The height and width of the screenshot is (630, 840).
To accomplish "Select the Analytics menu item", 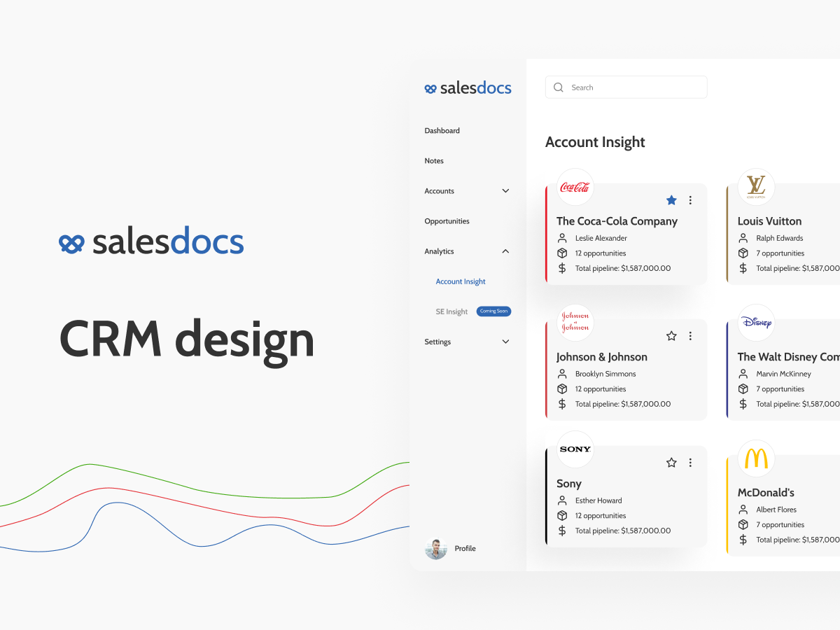I will click(x=439, y=251).
